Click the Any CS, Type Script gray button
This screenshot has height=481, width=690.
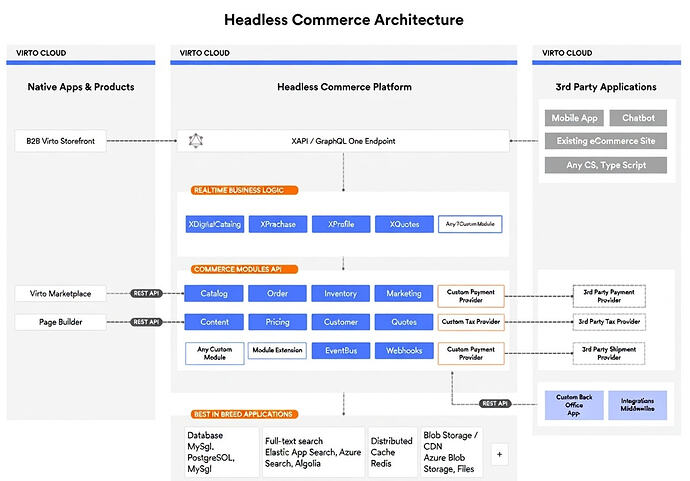point(606,165)
